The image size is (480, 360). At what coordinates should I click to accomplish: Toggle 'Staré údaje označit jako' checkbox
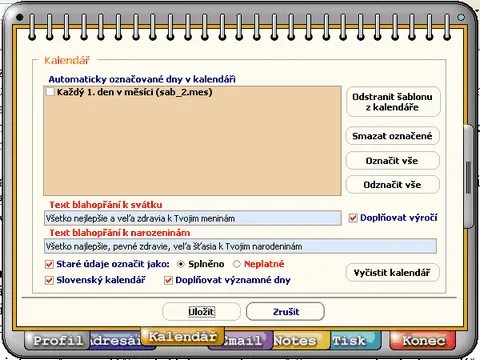click(49, 264)
